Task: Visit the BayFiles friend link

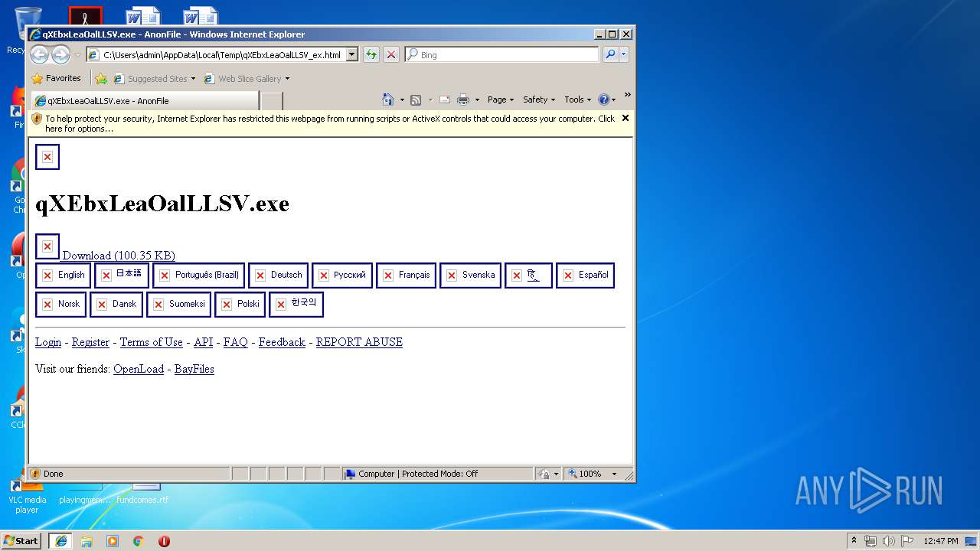Action: pos(194,369)
